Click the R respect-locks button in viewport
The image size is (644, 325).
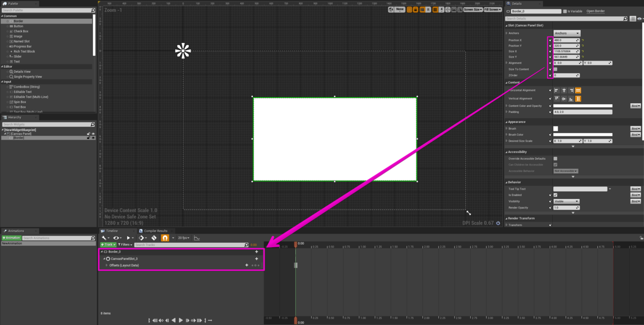(428, 9)
